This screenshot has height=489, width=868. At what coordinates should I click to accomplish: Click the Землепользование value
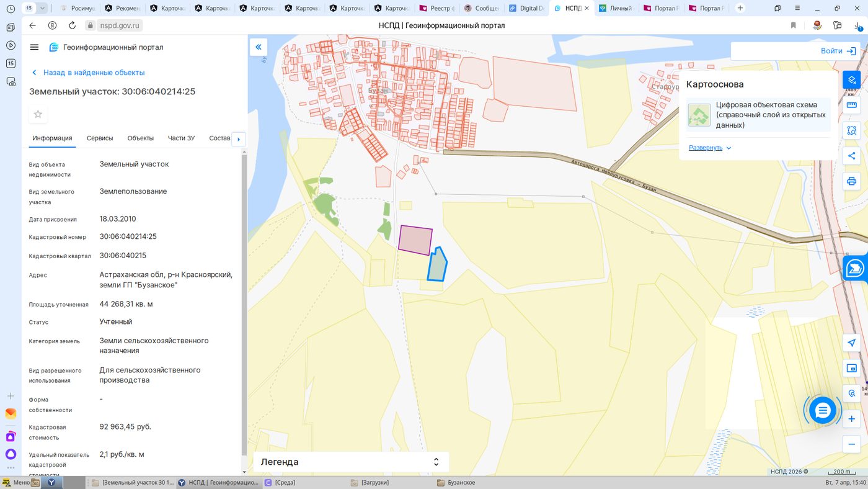[x=133, y=191]
